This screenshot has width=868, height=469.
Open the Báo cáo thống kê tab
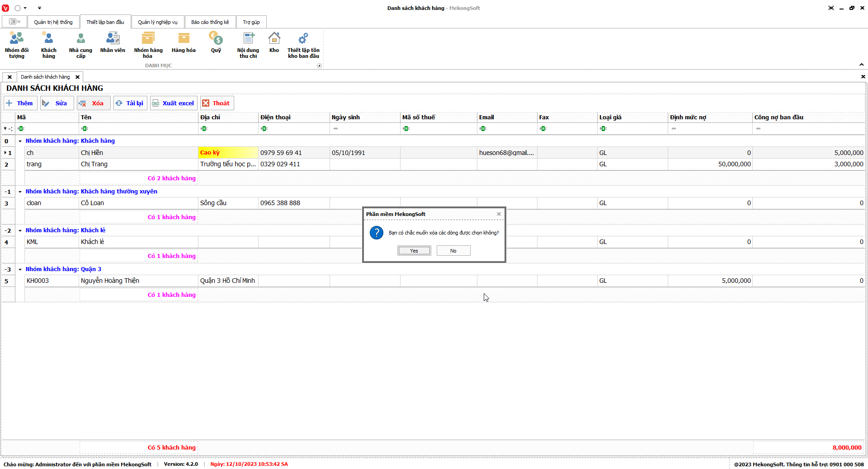pyautogui.click(x=210, y=22)
